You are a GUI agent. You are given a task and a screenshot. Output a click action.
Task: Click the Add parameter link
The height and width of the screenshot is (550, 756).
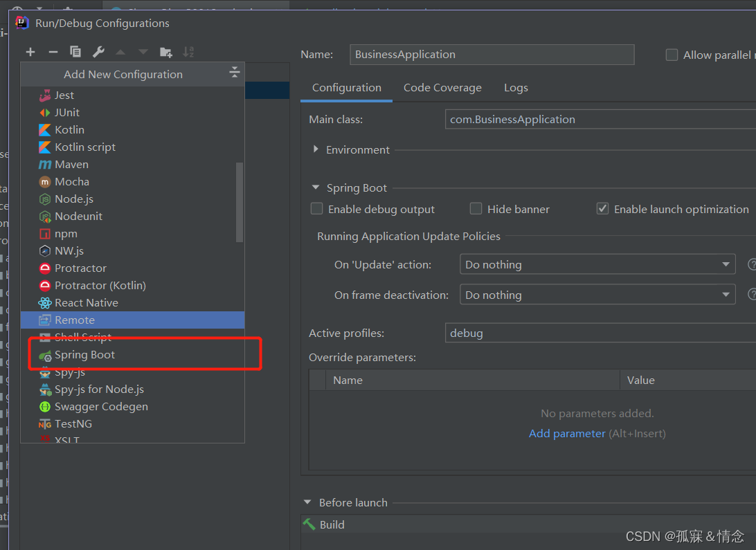coord(567,434)
